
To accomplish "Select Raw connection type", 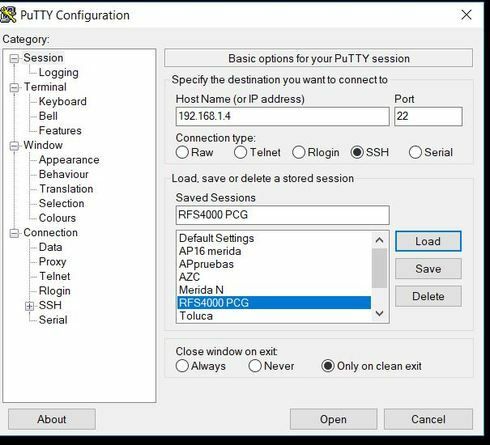I will pos(195,153).
